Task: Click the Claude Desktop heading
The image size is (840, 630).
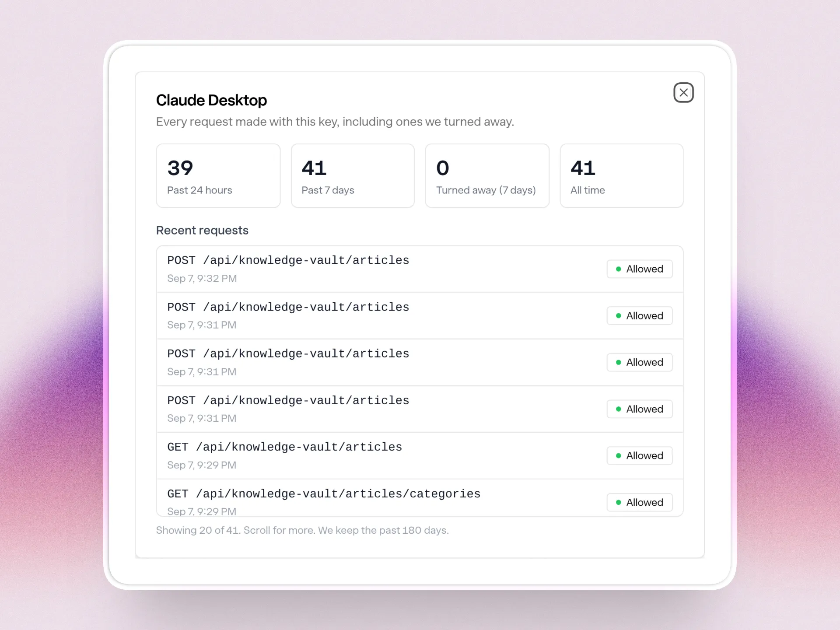Action: (x=211, y=100)
